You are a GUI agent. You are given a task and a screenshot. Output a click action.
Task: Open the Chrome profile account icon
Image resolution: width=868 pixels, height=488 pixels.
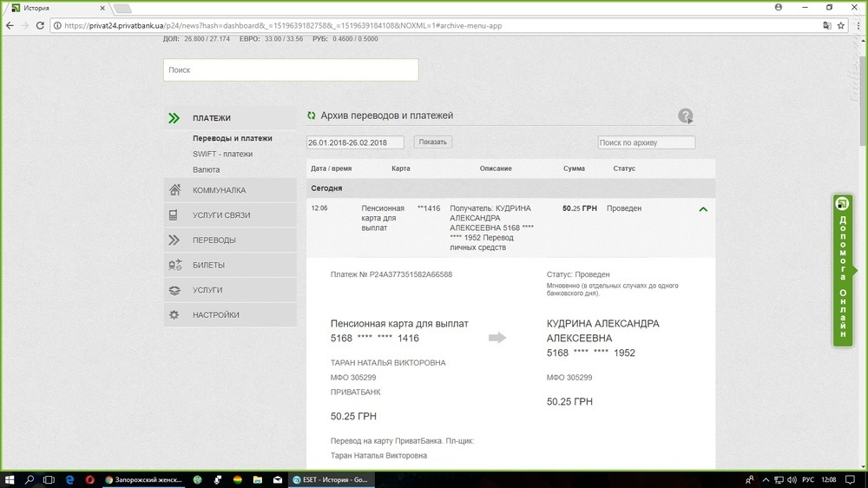pyautogui.click(x=779, y=7)
